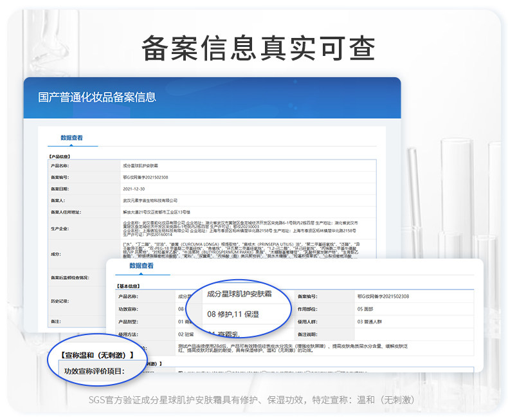Click the 备案人: row label
508x420 pixels.
pyautogui.click(x=58, y=201)
